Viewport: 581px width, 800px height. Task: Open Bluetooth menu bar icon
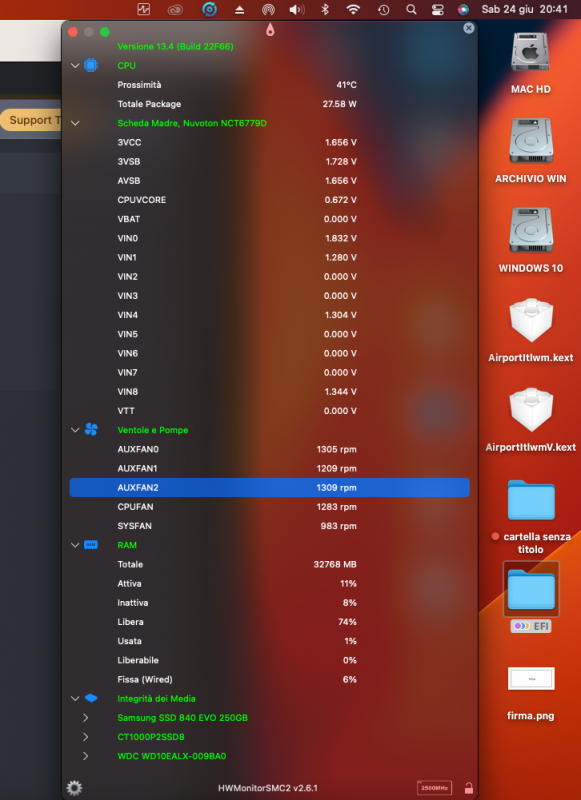tap(325, 9)
